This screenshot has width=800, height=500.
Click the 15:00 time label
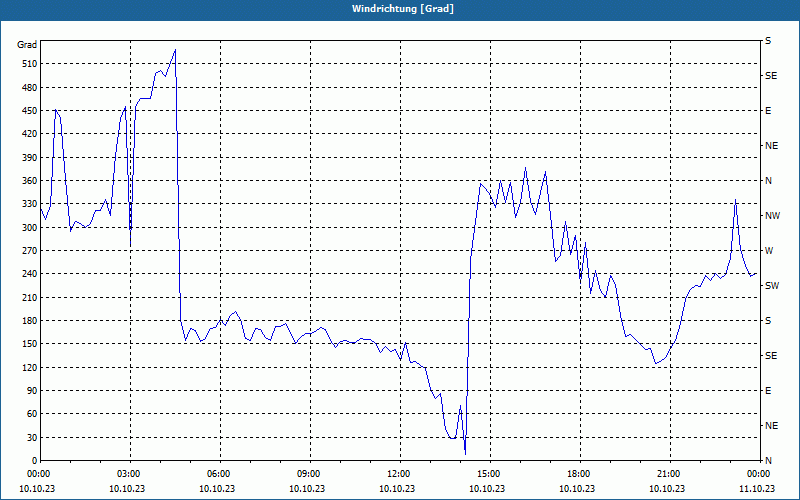[x=489, y=473]
